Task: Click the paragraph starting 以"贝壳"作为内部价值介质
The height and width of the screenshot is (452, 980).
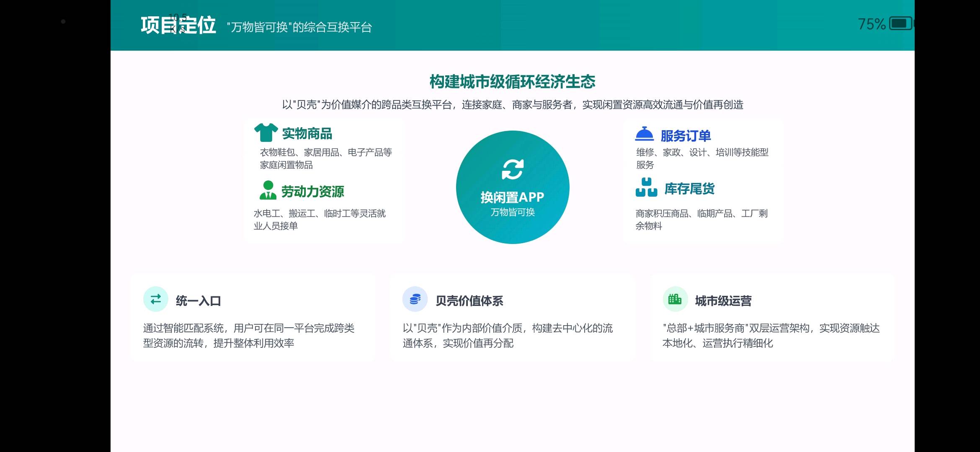Action: coord(508,336)
